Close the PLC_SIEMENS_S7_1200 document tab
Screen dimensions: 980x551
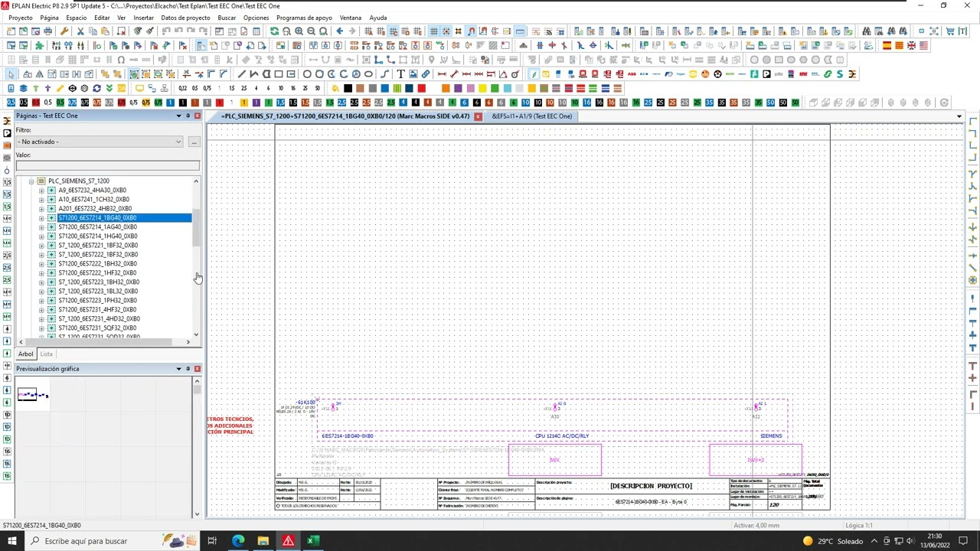click(x=478, y=116)
